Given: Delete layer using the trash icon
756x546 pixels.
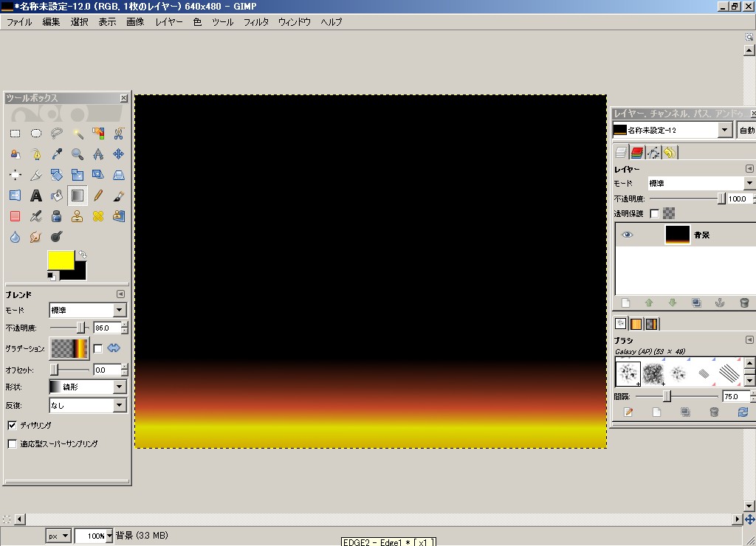Looking at the screenshot, I should [744, 303].
